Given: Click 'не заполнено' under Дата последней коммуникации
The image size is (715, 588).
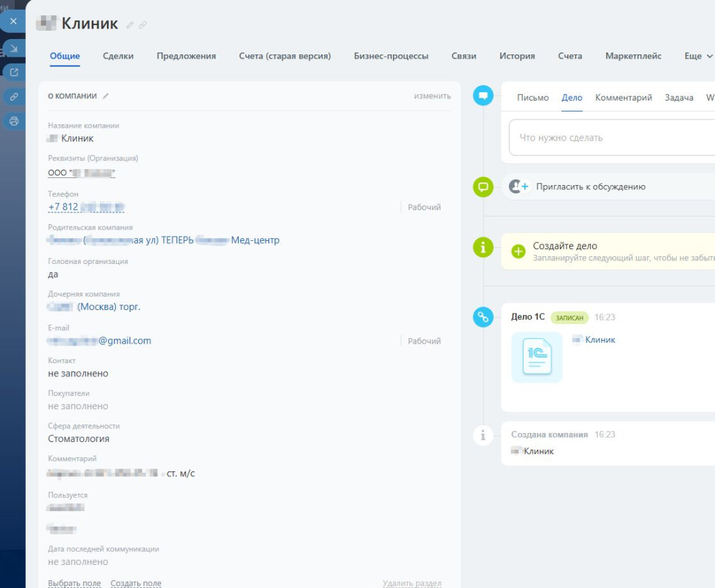Looking at the screenshot, I should tap(78, 562).
